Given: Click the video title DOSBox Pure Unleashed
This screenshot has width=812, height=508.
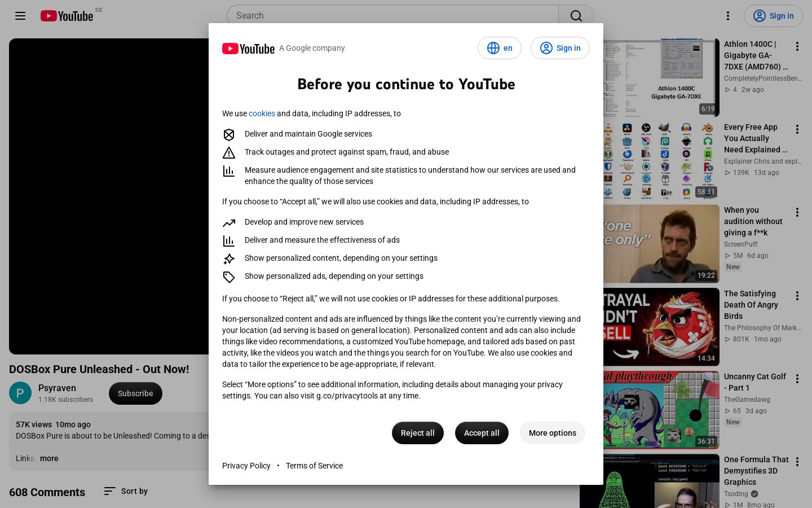Looking at the screenshot, I should coord(99,369).
